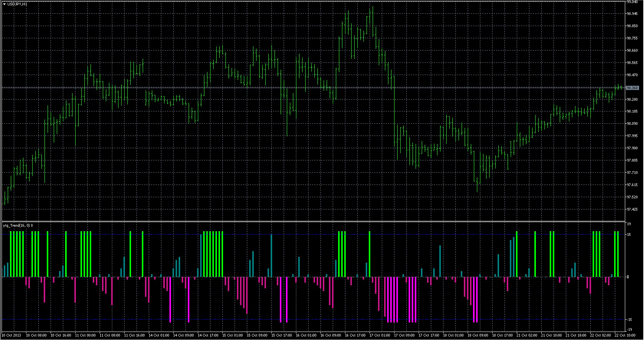Click the 14 Oct 17:00 time label
The height and width of the screenshot is (340, 644).
208,335
